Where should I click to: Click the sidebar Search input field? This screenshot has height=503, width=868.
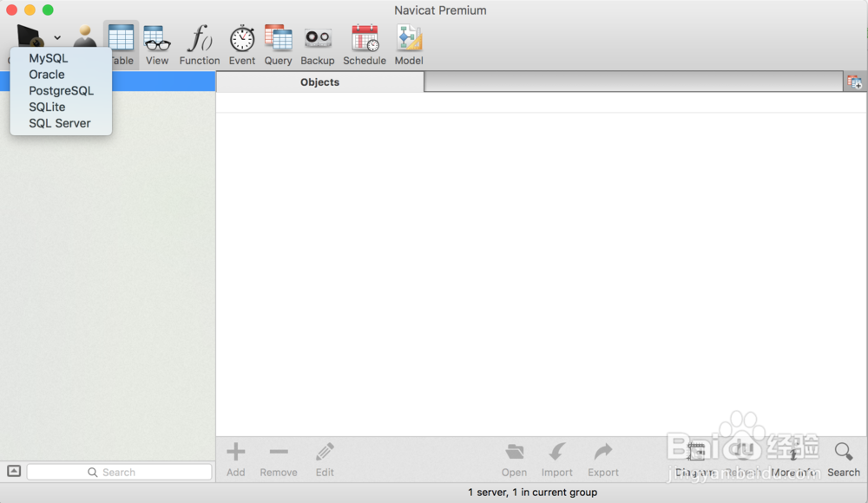pos(119,472)
